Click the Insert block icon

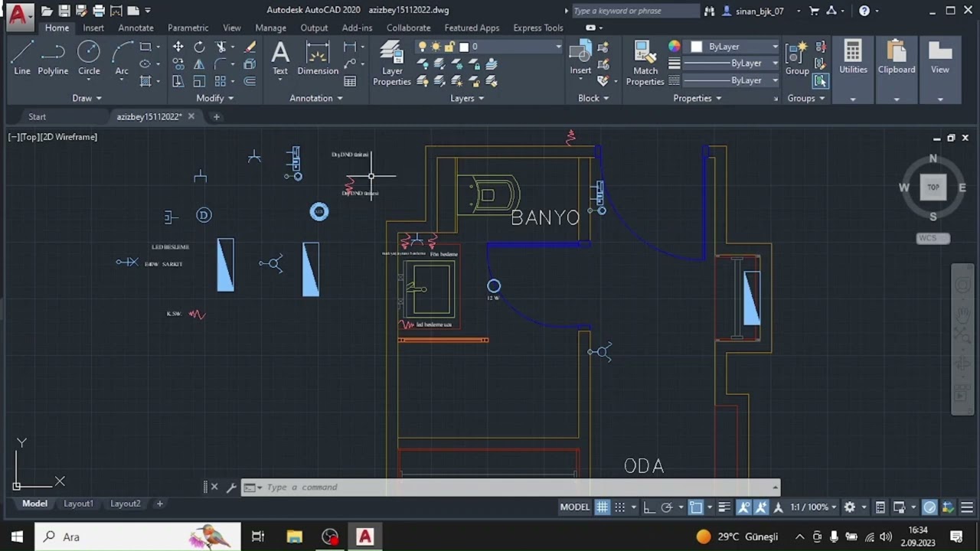(580, 58)
